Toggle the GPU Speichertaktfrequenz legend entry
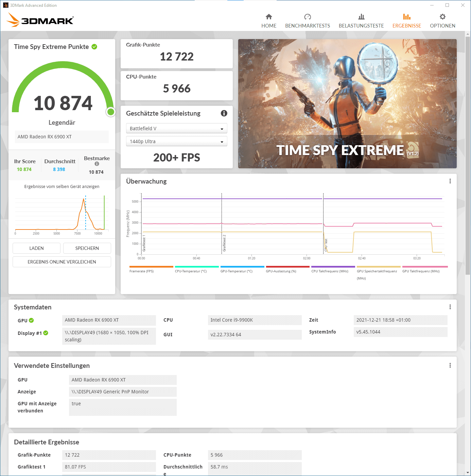The image size is (471, 476). click(379, 273)
